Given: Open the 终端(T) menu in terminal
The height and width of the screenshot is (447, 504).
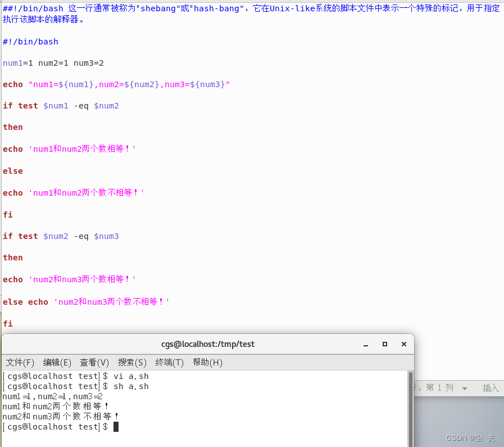Looking at the screenshot, I should click(169, 363).
